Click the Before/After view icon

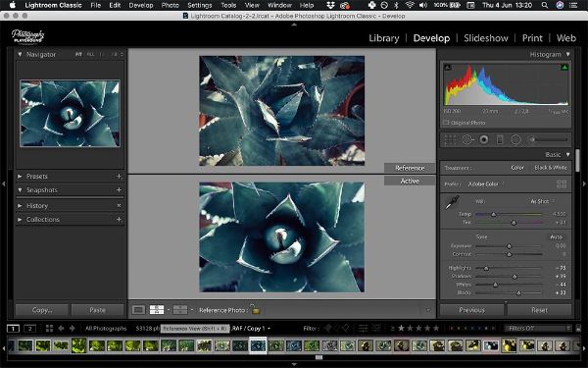point(180,310)
